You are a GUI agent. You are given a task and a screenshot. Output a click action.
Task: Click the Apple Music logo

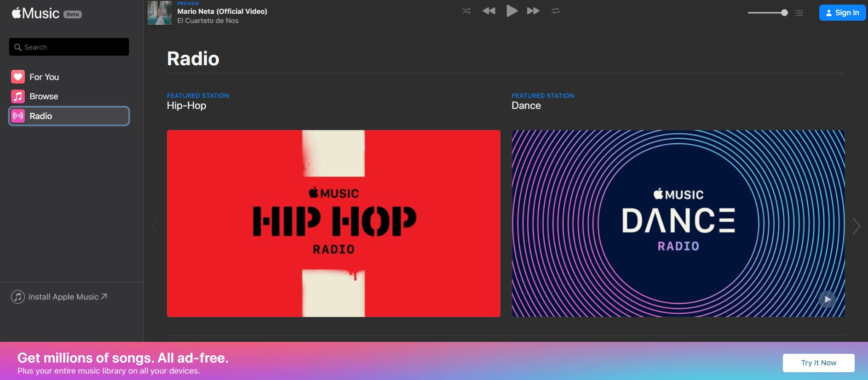point(36,13)
